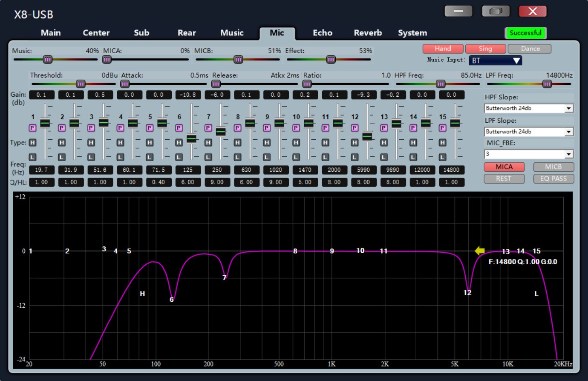
Task: Choose H type for band 4
Action: point(121,142)
